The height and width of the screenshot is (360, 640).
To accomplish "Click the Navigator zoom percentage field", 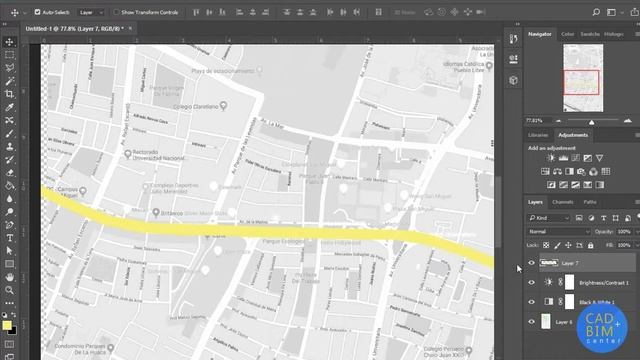I will pyautogui.click(x=534, y=121).
